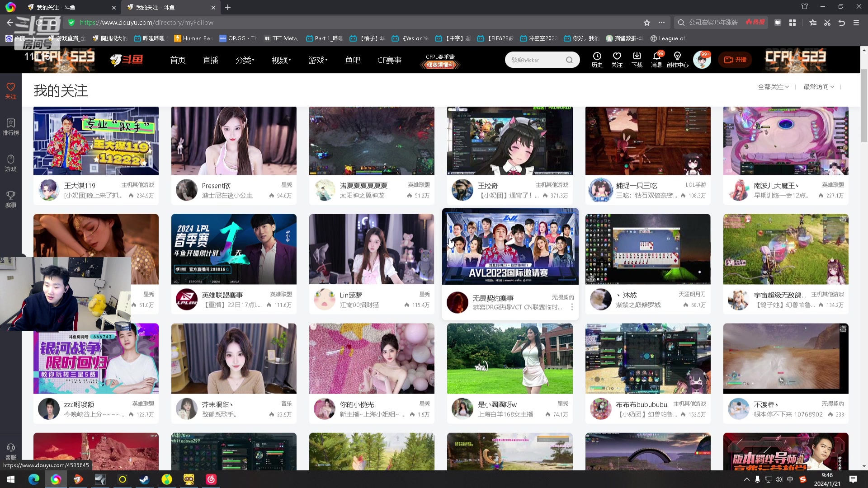868x488 pixels.
Task: Open the more options on 无畏契约赛事 card
Action: 572,307
